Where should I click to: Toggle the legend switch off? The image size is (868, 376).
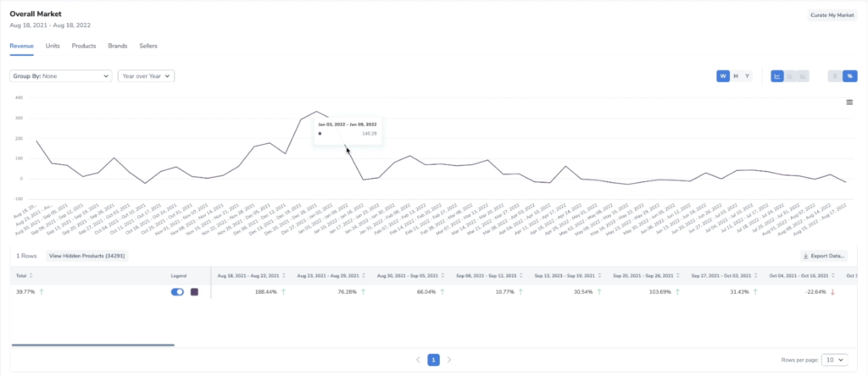[177, 291]
